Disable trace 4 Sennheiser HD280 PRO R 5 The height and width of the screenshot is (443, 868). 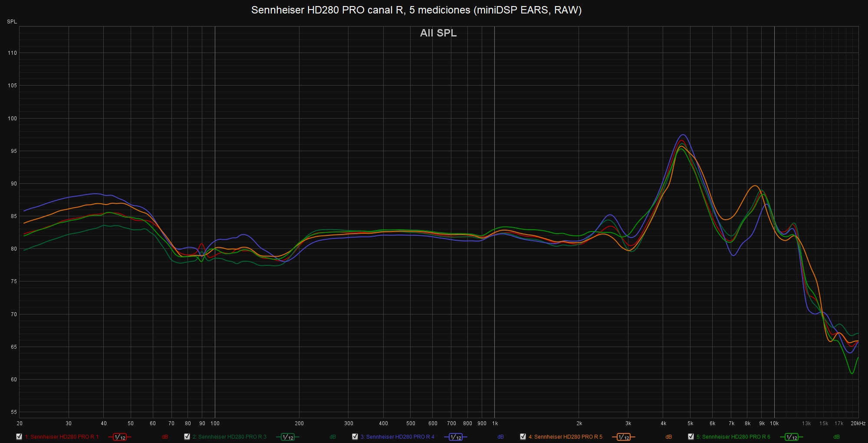click(523, 436)
